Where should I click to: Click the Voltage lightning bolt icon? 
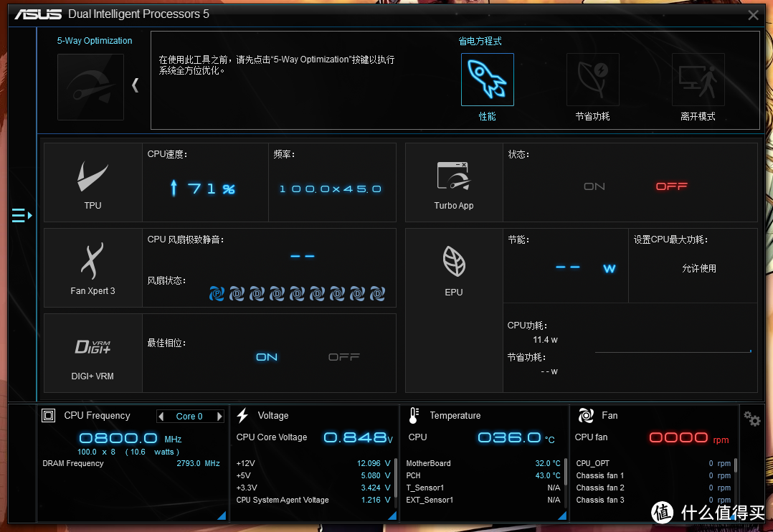242,416
